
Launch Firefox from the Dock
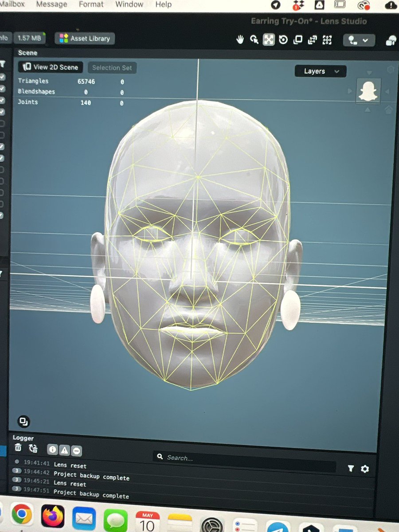click(x=53, y=516)
